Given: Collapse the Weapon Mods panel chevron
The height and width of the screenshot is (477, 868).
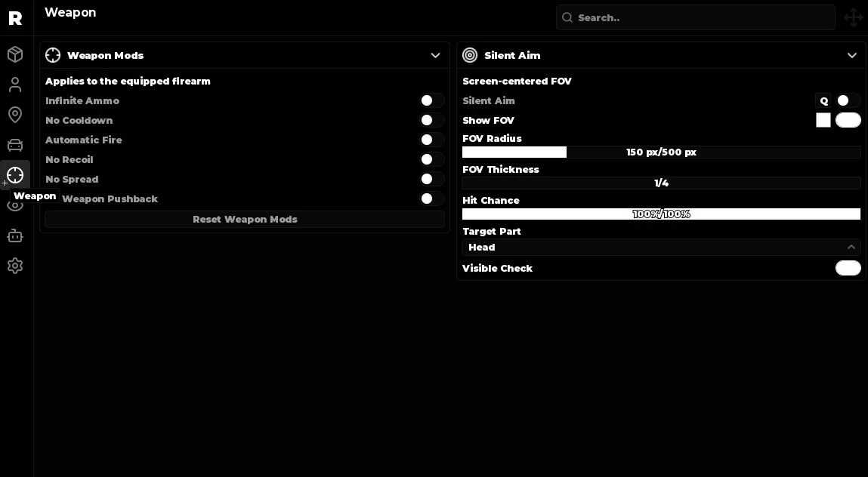Looking at the screenshot, I should [436, 55].
